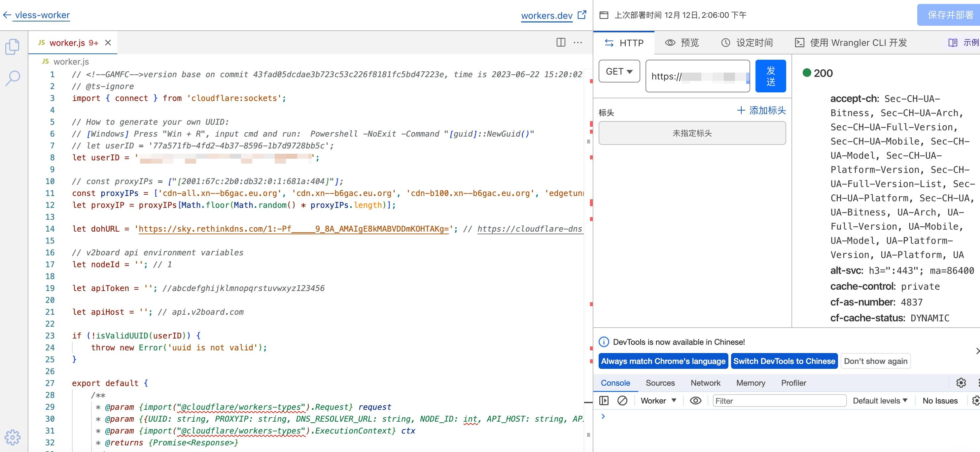The width and height of the screenshot is (980, 452).
Task: Click the info icon in DevTools language banner
Action: coord(604,342)
